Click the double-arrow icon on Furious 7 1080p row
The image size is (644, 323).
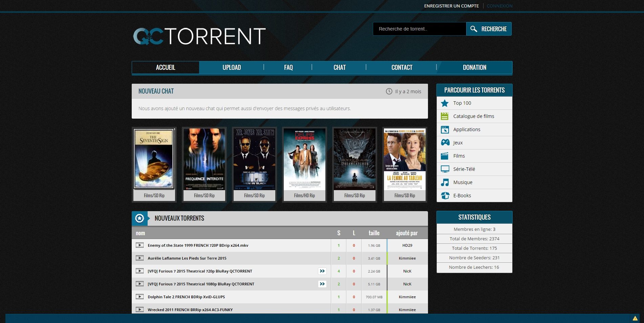point(322,284)
